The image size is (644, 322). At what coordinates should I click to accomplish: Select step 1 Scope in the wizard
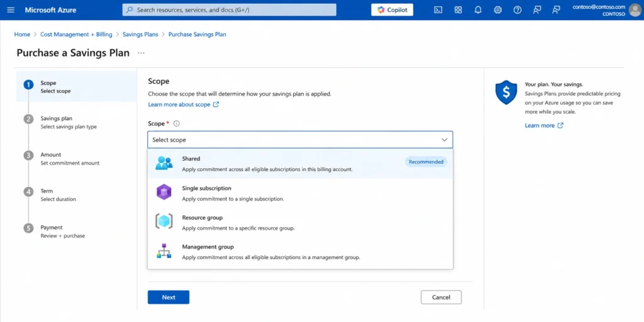click(76, 87)
